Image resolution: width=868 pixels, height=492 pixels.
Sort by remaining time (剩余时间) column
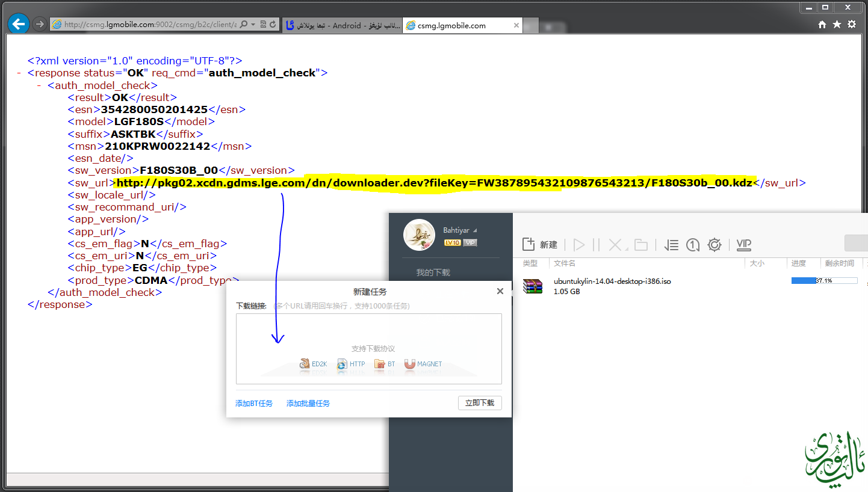pyautogui.click(x=840, y=263)
